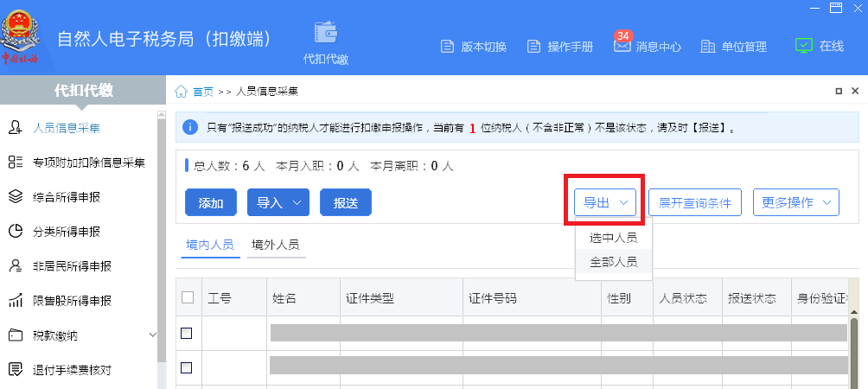This screenshot has height=389, width=868.
Task: Toggle the select-all checkbox in table header
Action: click(188, 297)
